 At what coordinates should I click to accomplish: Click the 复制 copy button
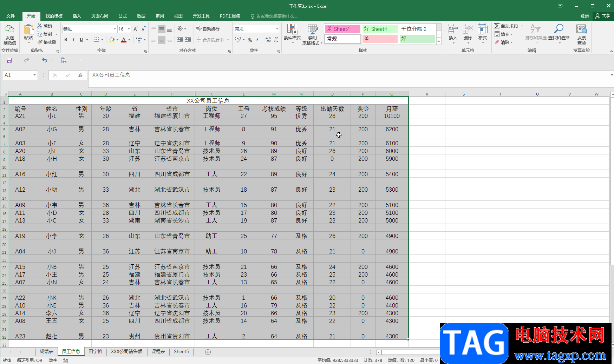coord(45,34)
